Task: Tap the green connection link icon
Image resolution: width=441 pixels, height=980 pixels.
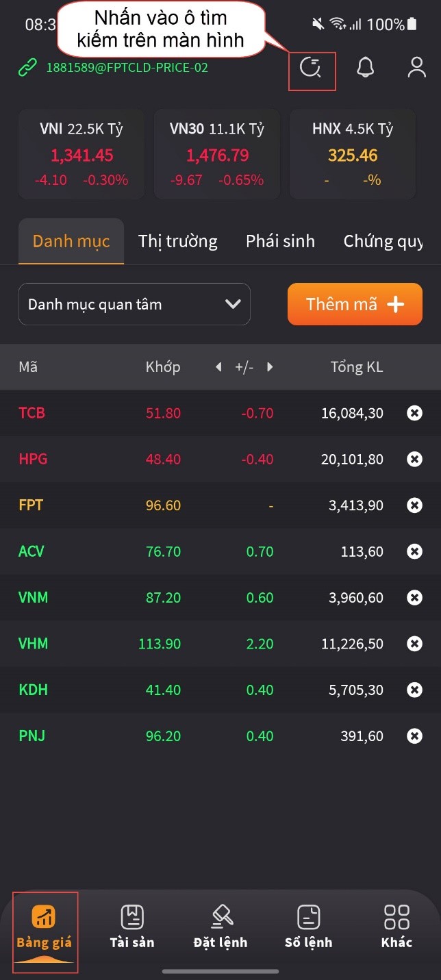Action: [27, 68]
